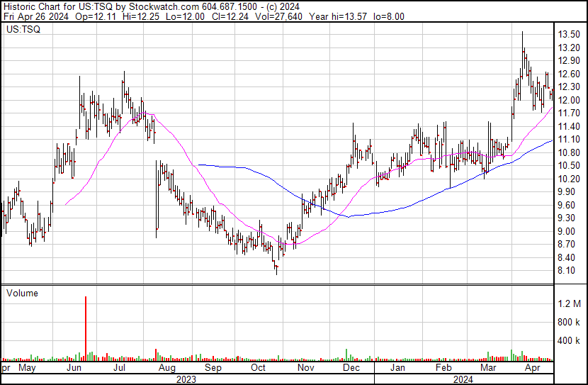588x385 pixels.
Task: Click the Mar month marker
Action: (487, 369)
